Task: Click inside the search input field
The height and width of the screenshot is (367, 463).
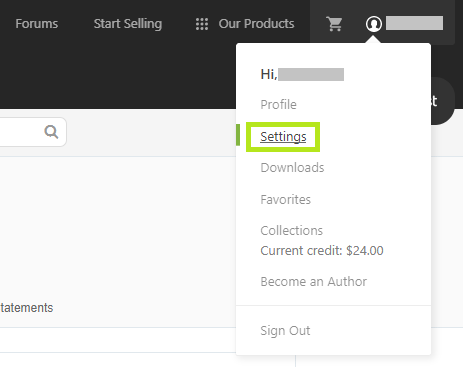Action: (x=20, y=132)
